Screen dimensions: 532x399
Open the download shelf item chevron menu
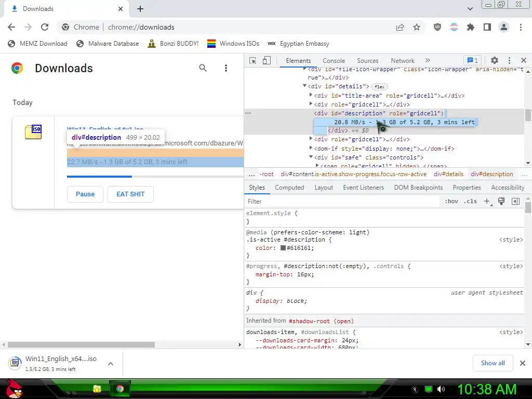pos(111,364)
